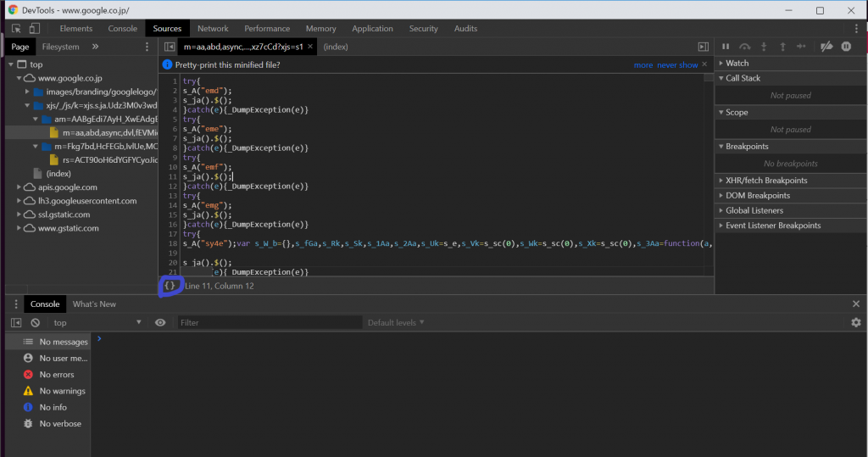Viewport: 868px width, 457px height.
Task: Click the clear console icon
Action: pos(36,322)
